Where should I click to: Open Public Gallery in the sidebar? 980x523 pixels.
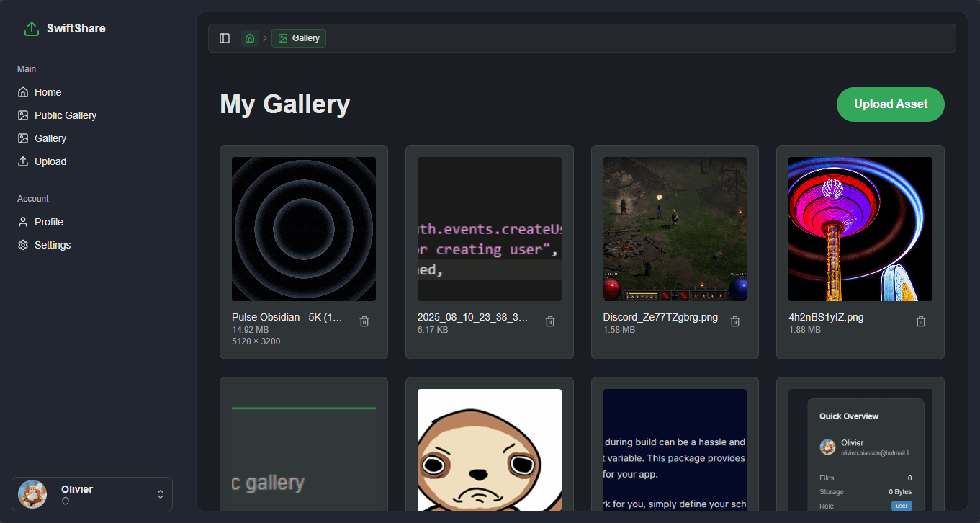pos(92,115)
